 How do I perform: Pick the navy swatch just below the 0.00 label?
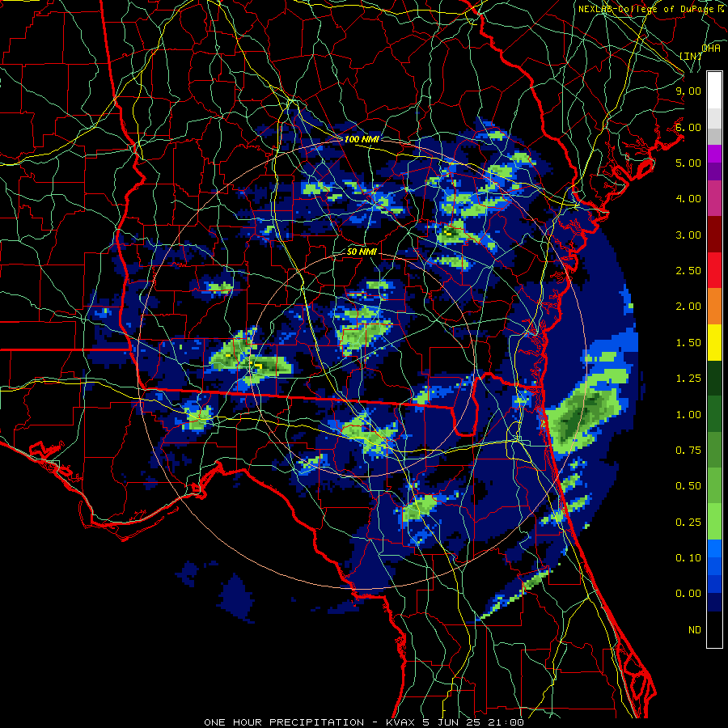coord(714,603)
